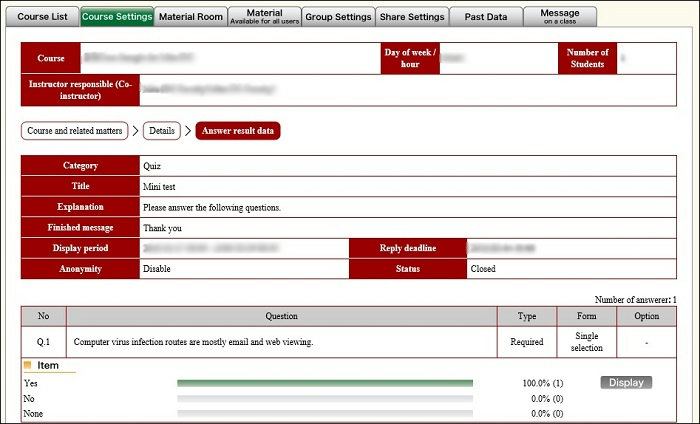Screen dimensions: 700x424
Task: Click the Course and related matters breadcrumb
Action: 75,131
